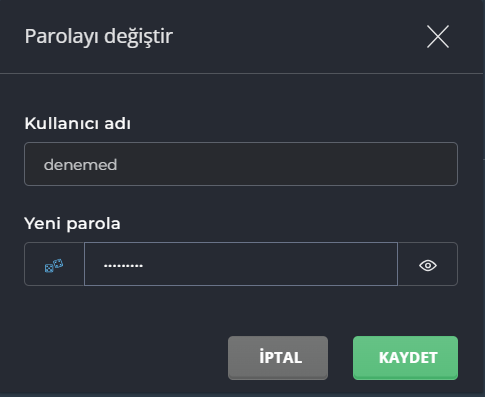The width and height of the screenshot is (485, 397).
Task: Show the hidden password with the eye icon
Action: click(428, 264)
